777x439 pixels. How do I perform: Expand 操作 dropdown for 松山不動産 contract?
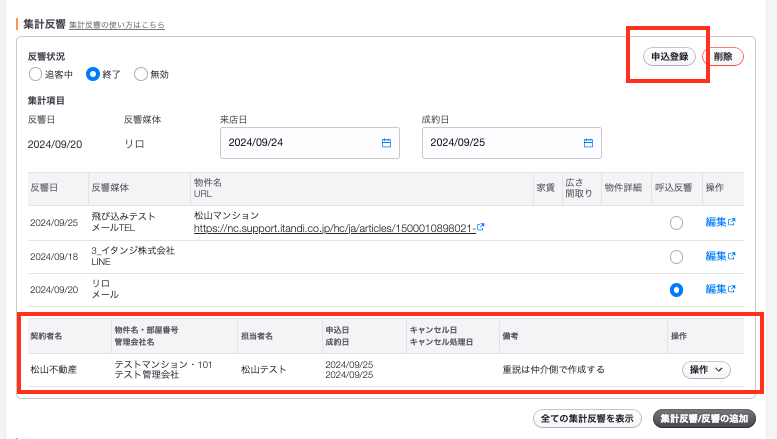[706, 370]
